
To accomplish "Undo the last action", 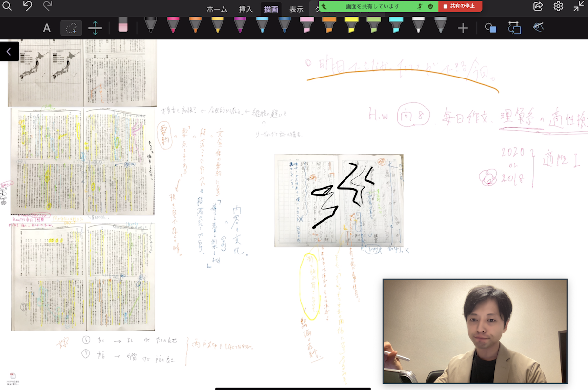I will click(x=28, y=6).
